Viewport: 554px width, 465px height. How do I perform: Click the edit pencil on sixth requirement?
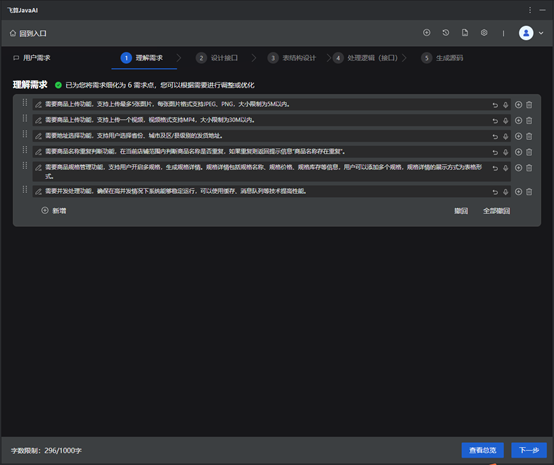tap(38, 192)
